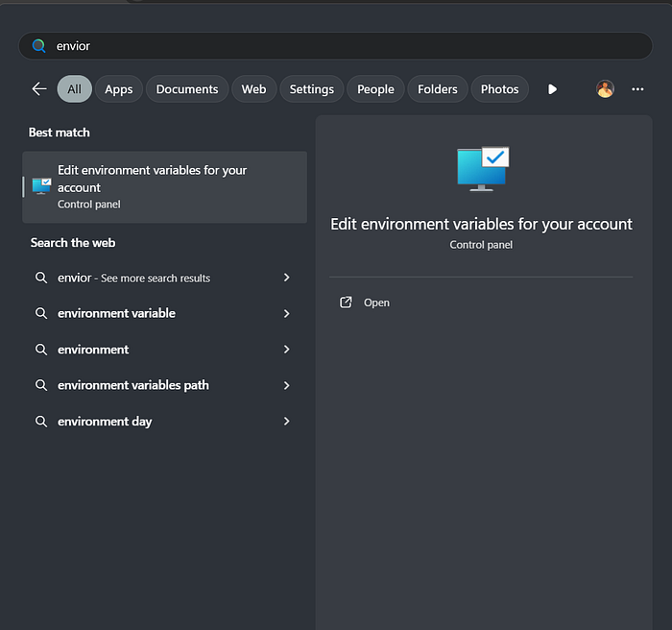Click the magnifier icon beside the 'environment' suggestion
The height and width of the screenshot is (630, 672).
coord(41,350)
